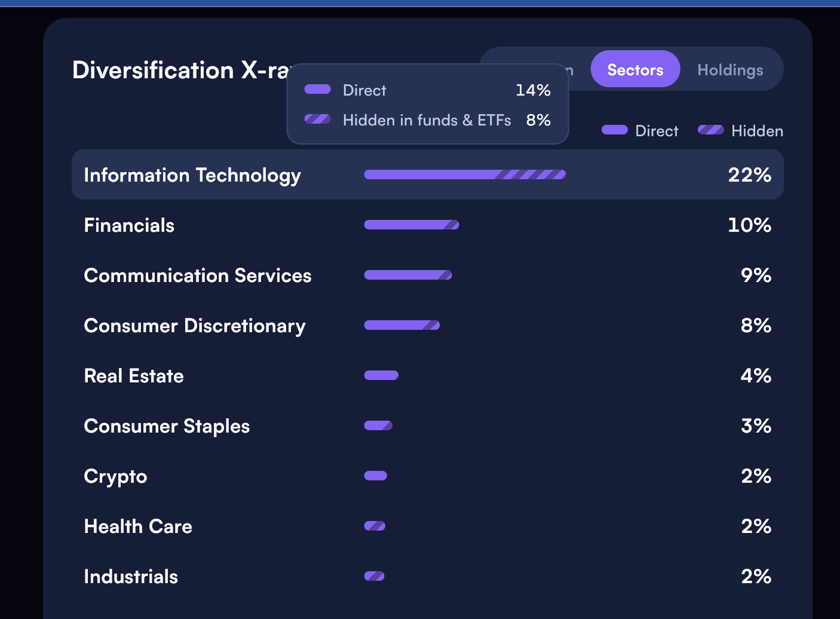840x619 pixels.
Task: Click the Crypto allocation bar
Action: pyautogui.click(x=376, y=476)
